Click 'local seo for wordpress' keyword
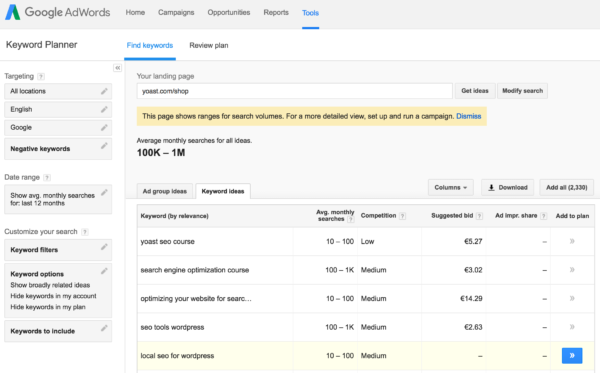This screenshot has width=600, height=373. 177,356
